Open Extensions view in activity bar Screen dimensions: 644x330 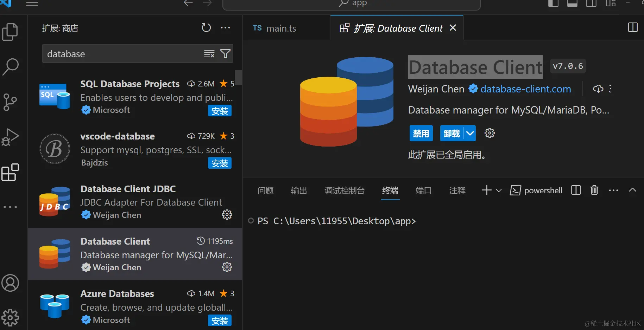click(10, 172)
